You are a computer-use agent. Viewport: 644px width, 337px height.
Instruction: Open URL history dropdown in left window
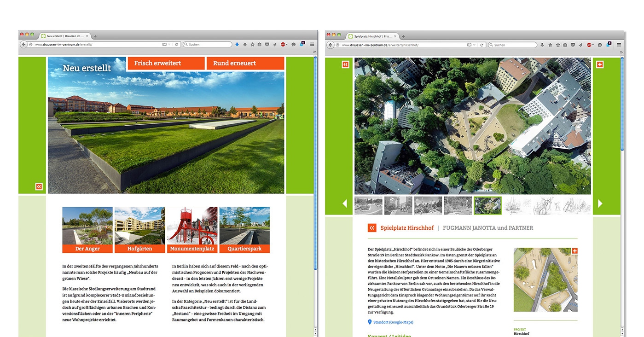click(x=169, y=45)
